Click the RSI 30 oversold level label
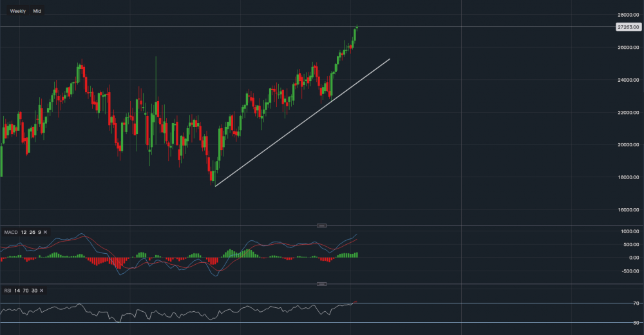Screen dimensions: 644x335 (x=636, y=323)
